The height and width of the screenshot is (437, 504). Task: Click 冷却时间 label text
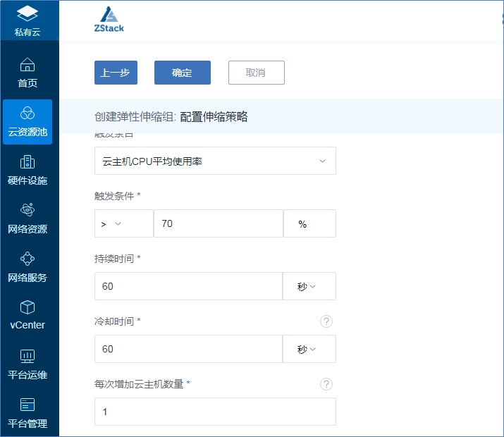tap(114, 321)
